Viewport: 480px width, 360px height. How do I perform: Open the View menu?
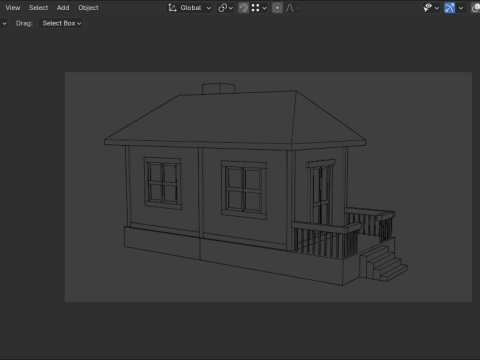(13, 8)
